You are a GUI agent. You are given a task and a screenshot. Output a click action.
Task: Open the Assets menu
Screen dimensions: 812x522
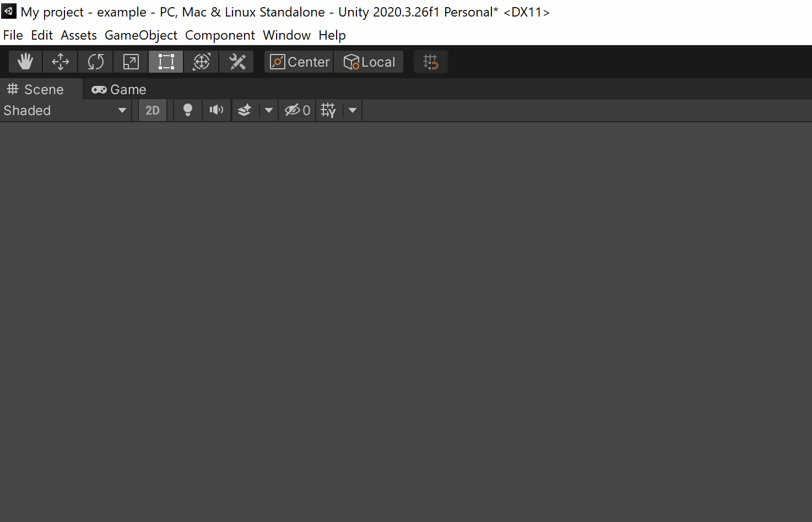(x=79, y=35)
